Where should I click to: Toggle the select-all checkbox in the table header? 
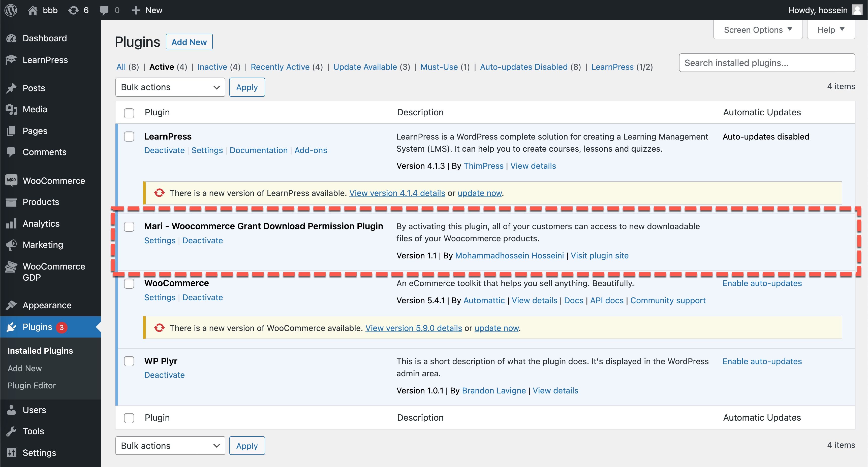tap(129, 113)
